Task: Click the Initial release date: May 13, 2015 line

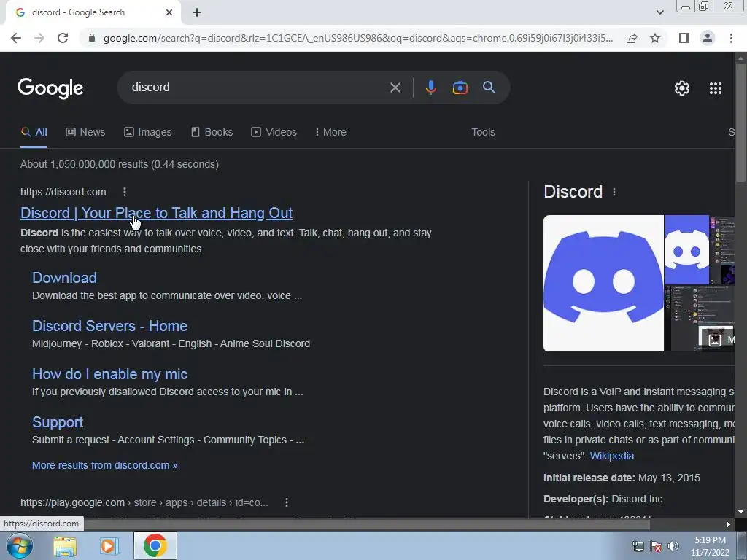Action: 622,478
